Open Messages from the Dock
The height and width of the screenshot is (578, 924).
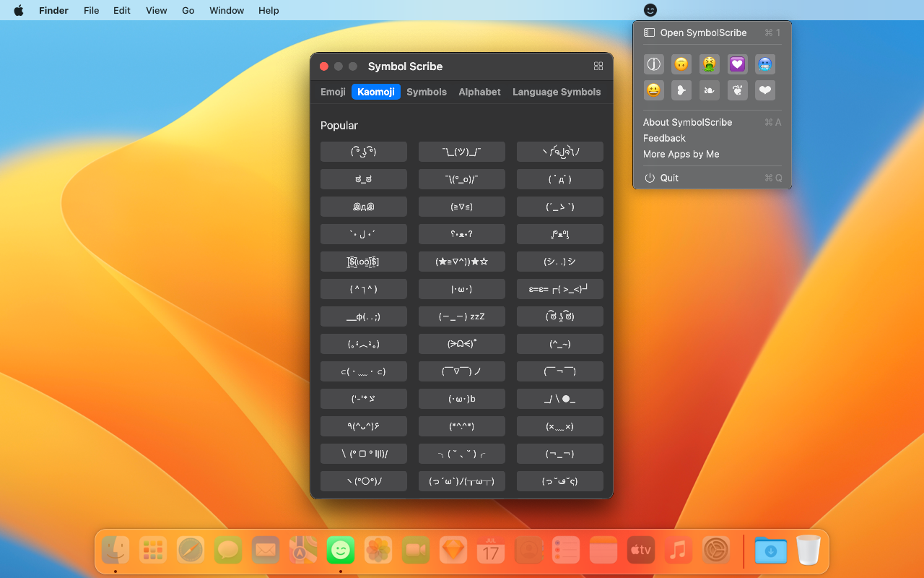[x=228, y=551]
